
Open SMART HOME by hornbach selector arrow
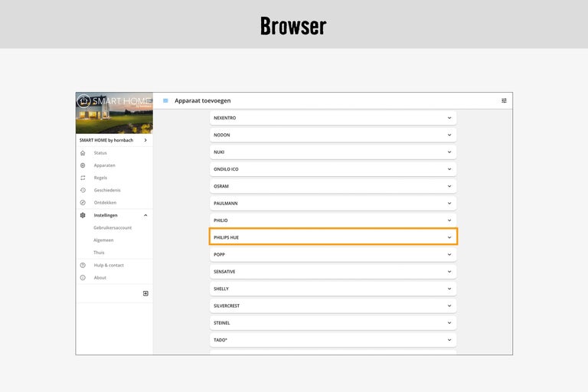[x=145, y=140]
